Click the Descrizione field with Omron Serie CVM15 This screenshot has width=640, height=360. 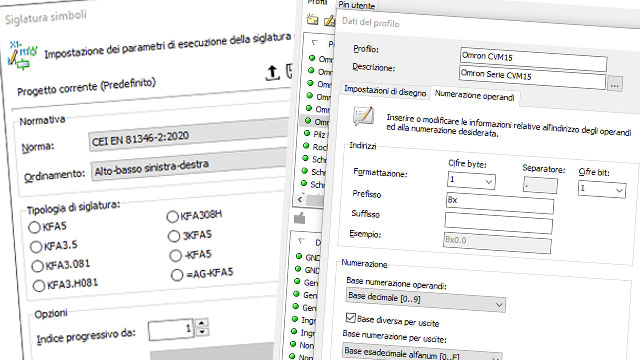[532, 78]
